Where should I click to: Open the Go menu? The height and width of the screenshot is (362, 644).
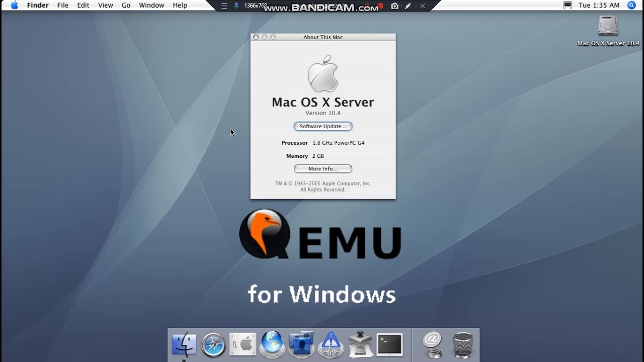(x=126, y=5)
